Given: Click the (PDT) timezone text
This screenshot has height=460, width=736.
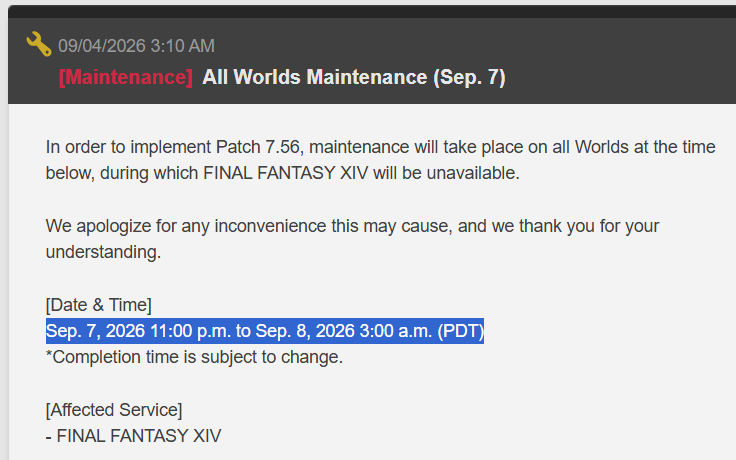Looking at the screenshot, I should coord(460,331).
